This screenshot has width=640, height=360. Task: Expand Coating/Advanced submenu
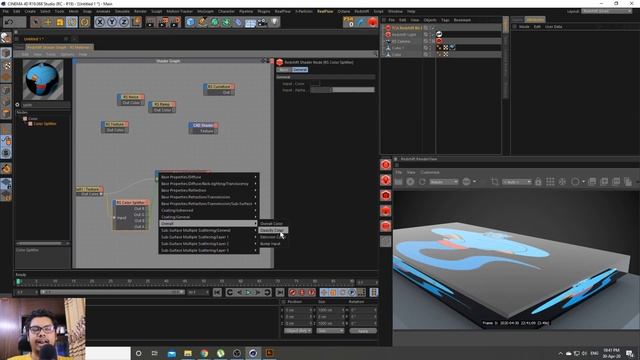(x=209, y=210)
